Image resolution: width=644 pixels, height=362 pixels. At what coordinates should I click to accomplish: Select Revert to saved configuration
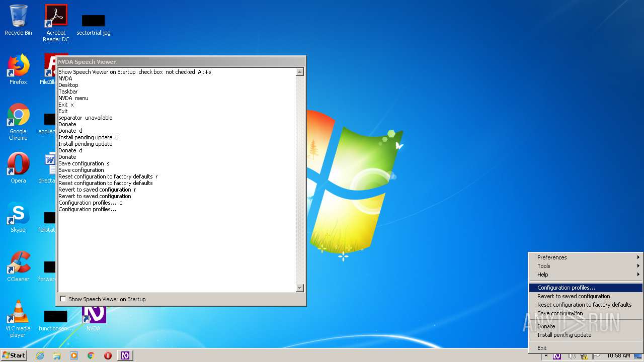pyautogui.click(x=586, y=297)
